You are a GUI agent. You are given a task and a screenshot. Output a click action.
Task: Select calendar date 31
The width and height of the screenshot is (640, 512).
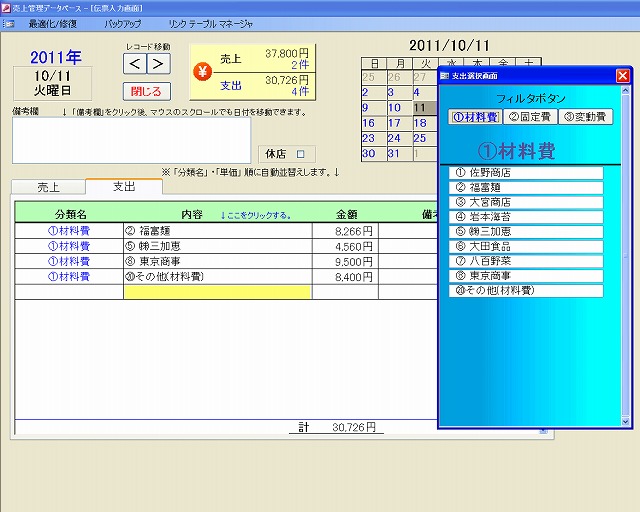tap(400, 154)
